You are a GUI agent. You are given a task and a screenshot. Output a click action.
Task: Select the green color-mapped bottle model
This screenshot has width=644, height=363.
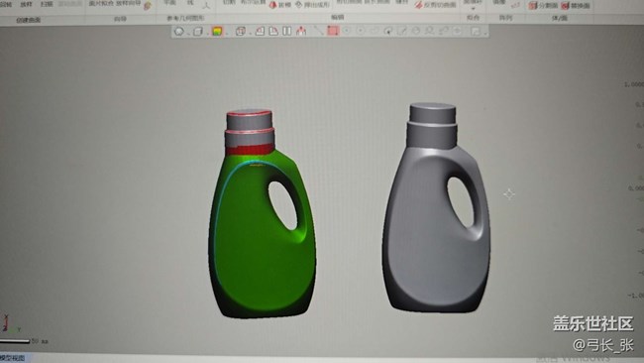262,214
